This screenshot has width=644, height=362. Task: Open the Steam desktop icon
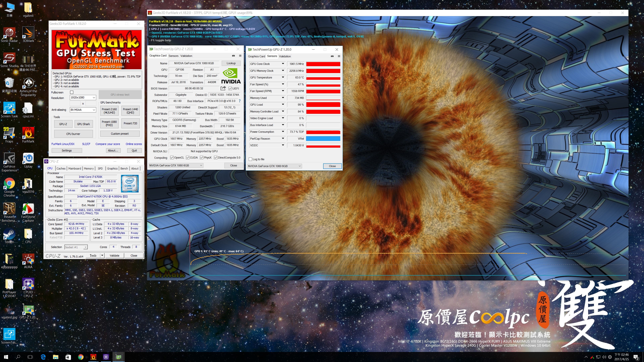click(x=9, y=236)
